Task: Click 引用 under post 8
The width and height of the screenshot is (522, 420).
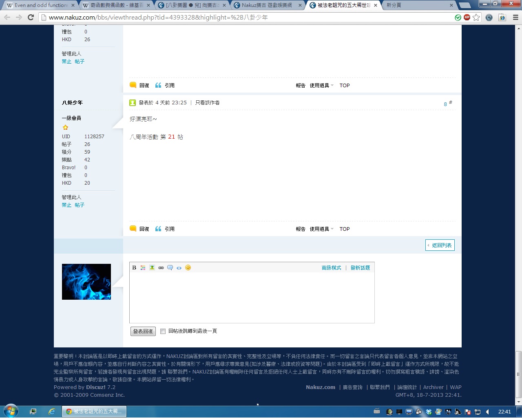Action: [165, 229]
